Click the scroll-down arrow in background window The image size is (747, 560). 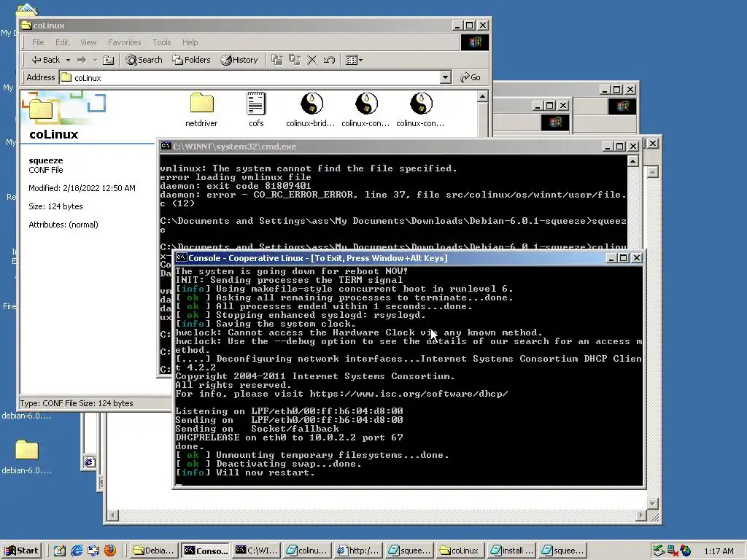click(x=653, y=503)
